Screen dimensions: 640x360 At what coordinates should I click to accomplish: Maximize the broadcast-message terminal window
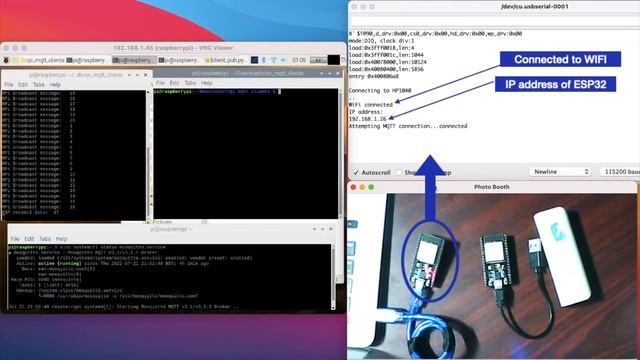(138, 75)
